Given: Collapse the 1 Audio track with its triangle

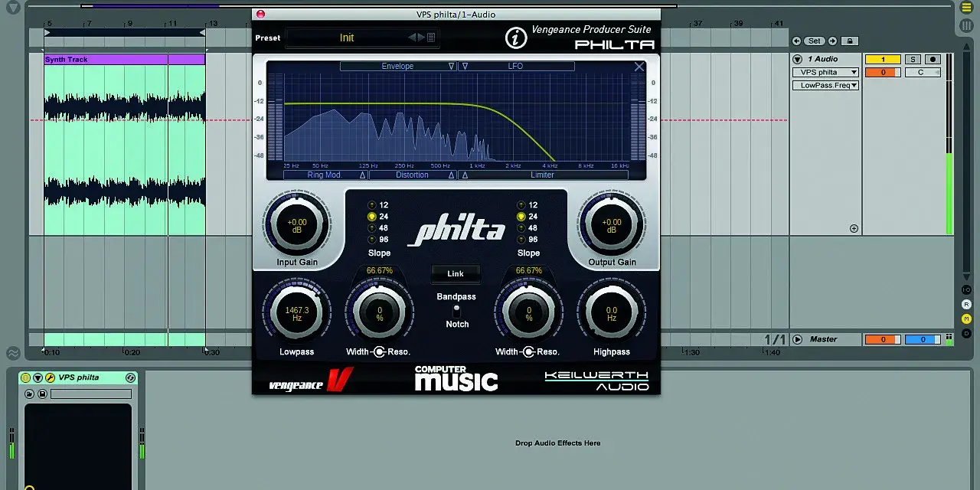Looking at the screenshot, I should point(798,59).
